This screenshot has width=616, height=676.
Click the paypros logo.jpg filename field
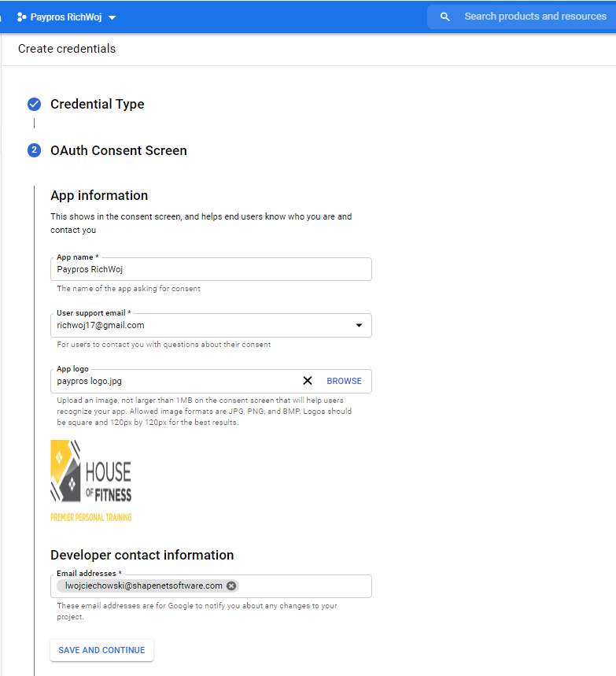pos(175,381)
